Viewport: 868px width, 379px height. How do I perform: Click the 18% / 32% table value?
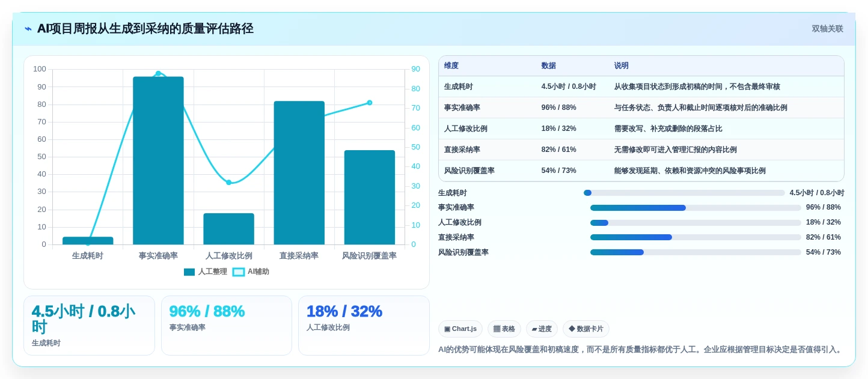(x=559, y=129)
